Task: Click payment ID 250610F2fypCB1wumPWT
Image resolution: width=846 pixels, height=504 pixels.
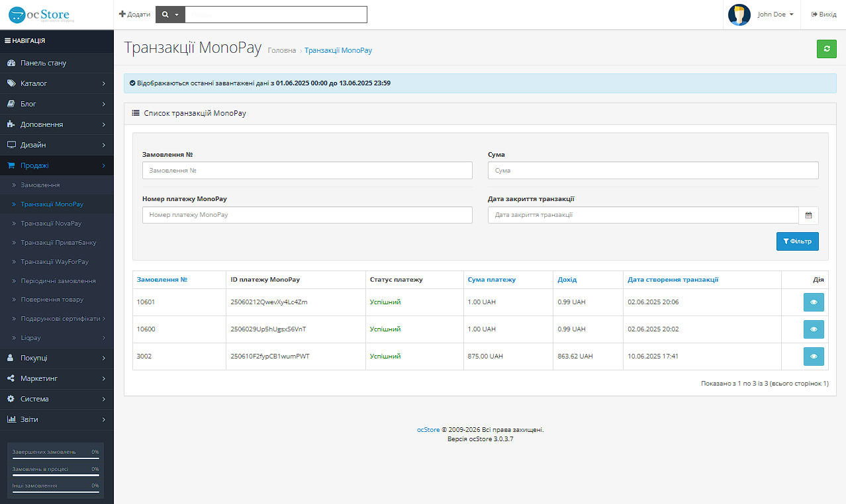Action: click(x=270, y=357)
